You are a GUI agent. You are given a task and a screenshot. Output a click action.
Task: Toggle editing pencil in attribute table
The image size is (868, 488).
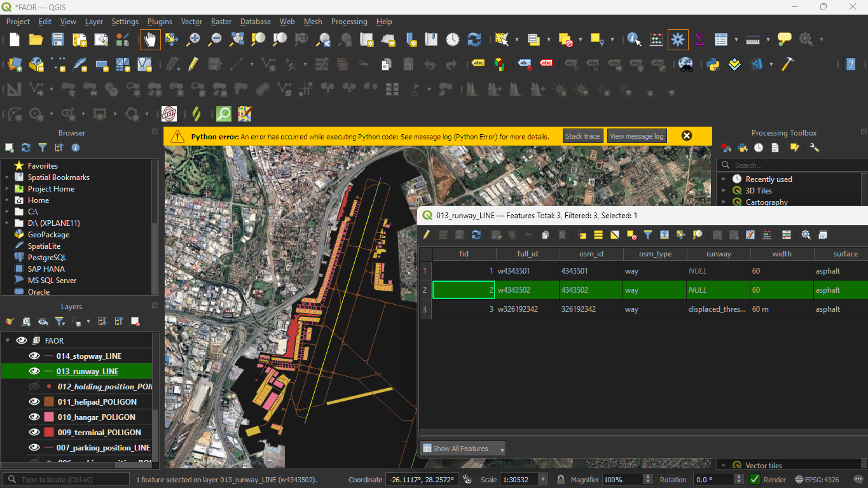(x=427, y=235)
